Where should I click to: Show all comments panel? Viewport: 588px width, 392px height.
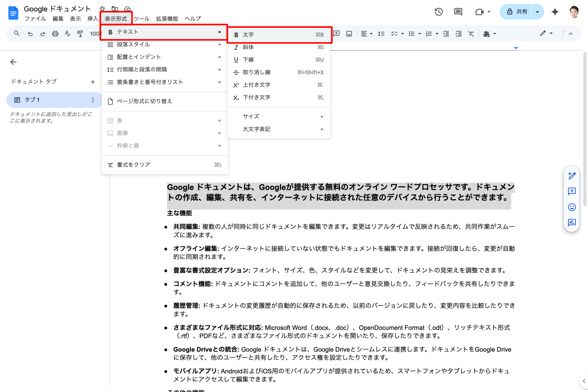458,12
